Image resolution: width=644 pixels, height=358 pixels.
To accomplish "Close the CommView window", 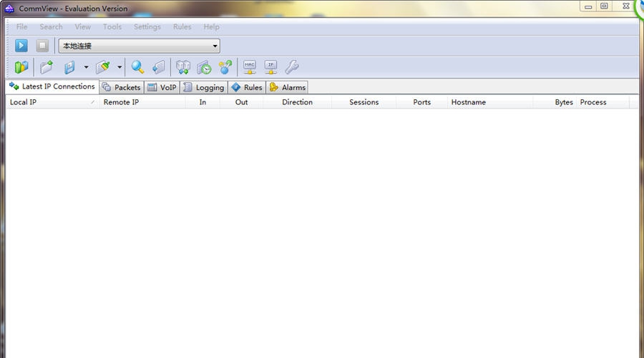I will 626,6.
